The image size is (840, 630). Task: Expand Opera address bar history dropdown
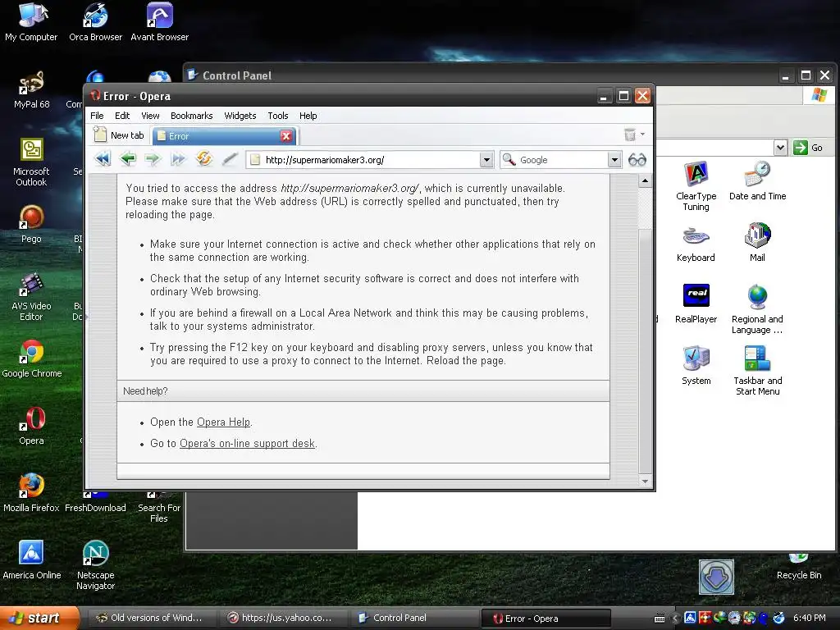pyautogui.click(x=486, y=160)
